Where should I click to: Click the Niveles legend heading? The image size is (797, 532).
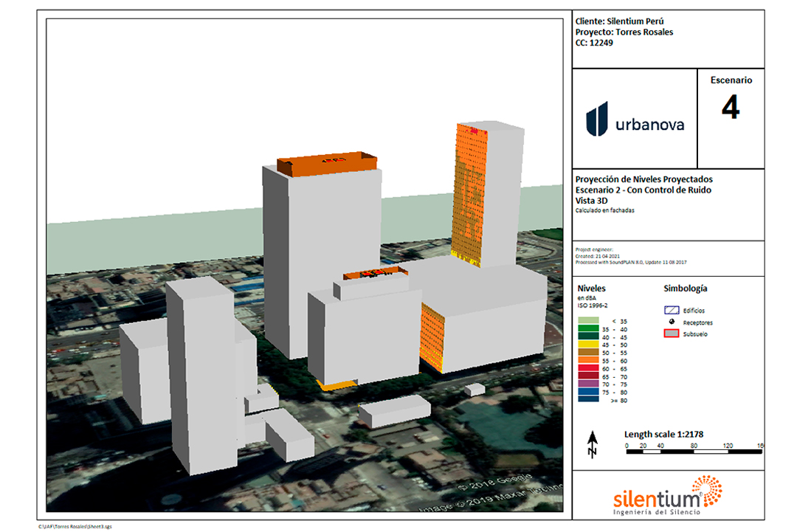592,289
